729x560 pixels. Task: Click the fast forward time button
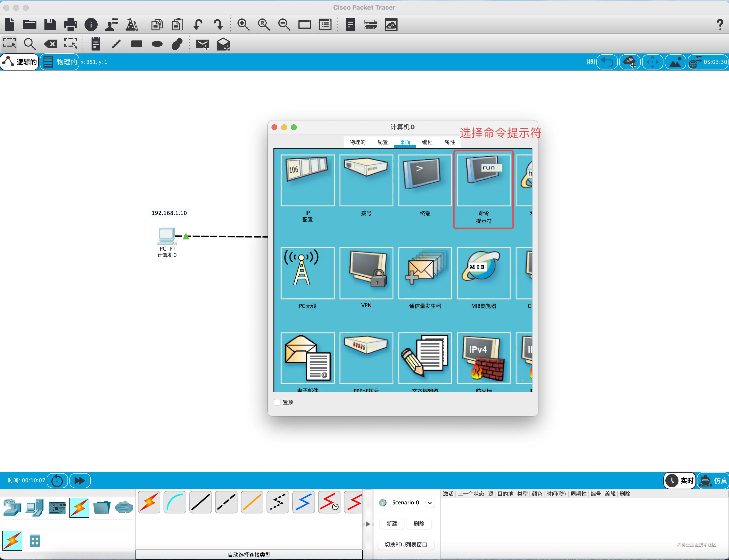point(80,480)
